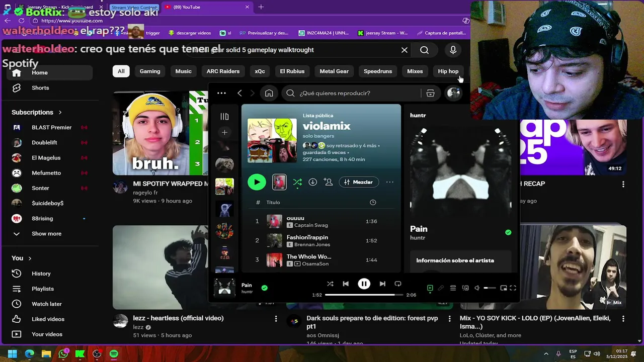644x362 pixels.
Task: Open BLAST Premier subscription channel
Action: (x=51, y=127)
